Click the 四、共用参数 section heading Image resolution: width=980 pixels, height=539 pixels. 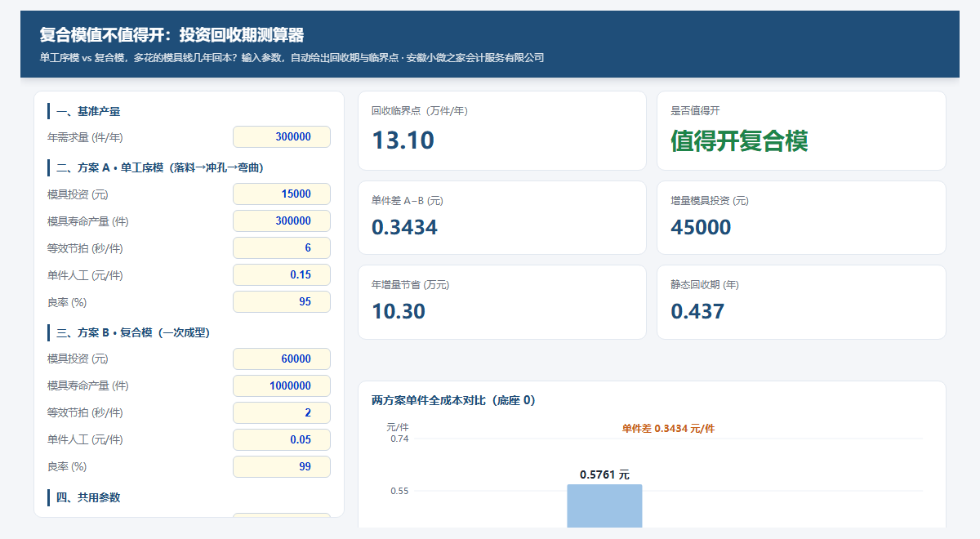click(88, 497)
